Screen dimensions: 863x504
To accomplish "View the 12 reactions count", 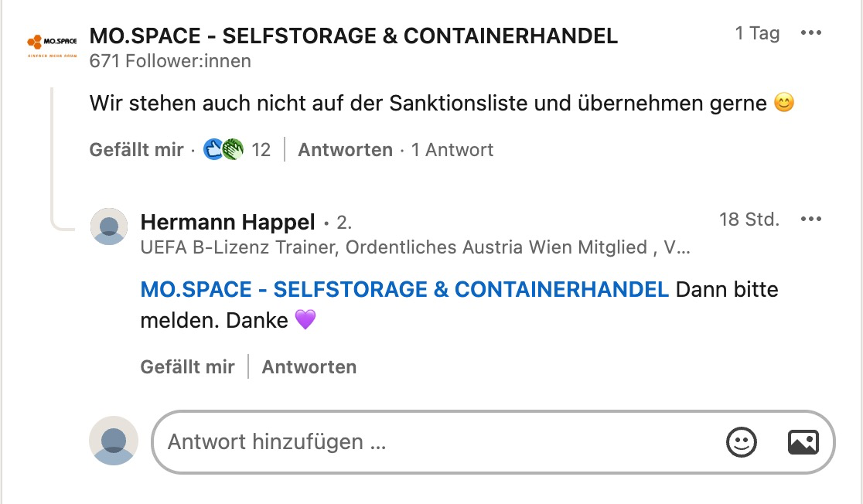I will pos(261,149).
